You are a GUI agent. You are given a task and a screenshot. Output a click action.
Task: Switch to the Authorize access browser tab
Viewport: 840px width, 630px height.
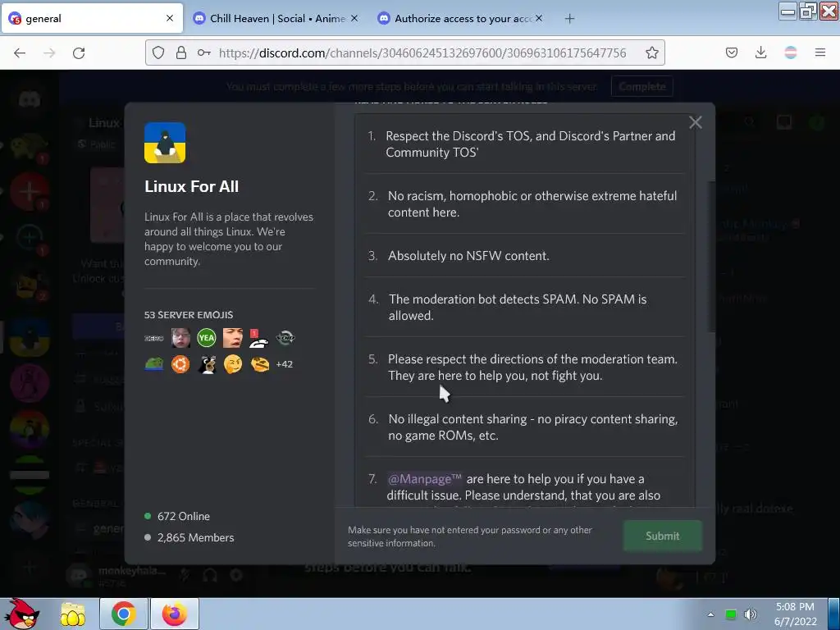click(x=463, y=18)
